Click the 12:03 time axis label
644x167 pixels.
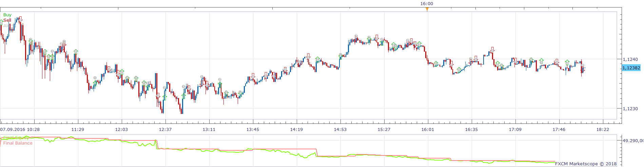point(121,130)
